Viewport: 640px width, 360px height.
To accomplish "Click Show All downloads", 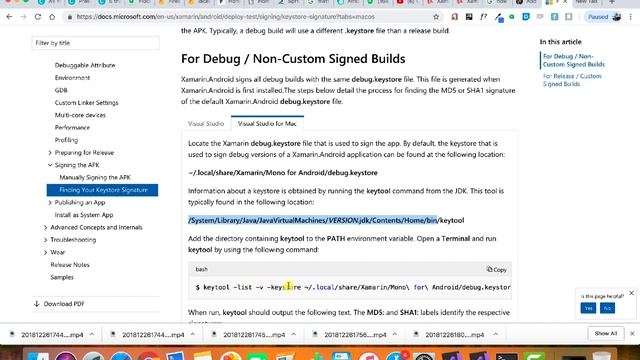I will pos(606,334).
